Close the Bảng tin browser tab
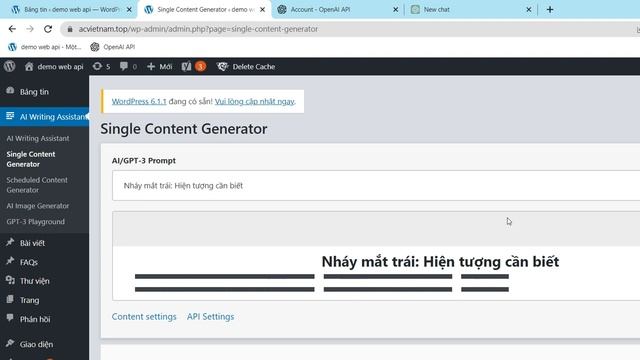The height and width of the screenshot is (360, 640). (129, 9)
